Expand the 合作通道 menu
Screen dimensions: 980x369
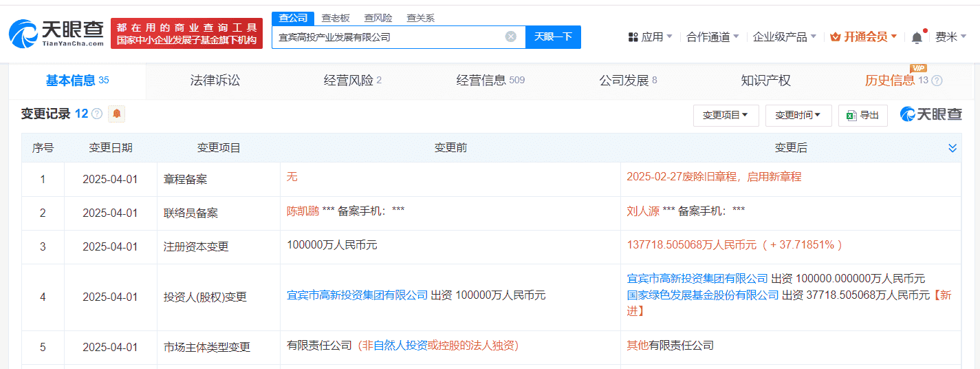click(712, 37)
